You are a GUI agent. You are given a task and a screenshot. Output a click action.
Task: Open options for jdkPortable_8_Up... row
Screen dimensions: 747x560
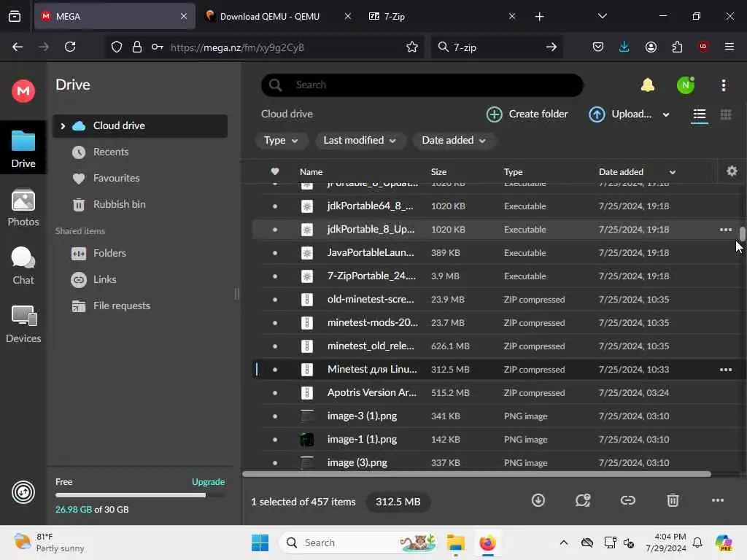coord(726,230)
